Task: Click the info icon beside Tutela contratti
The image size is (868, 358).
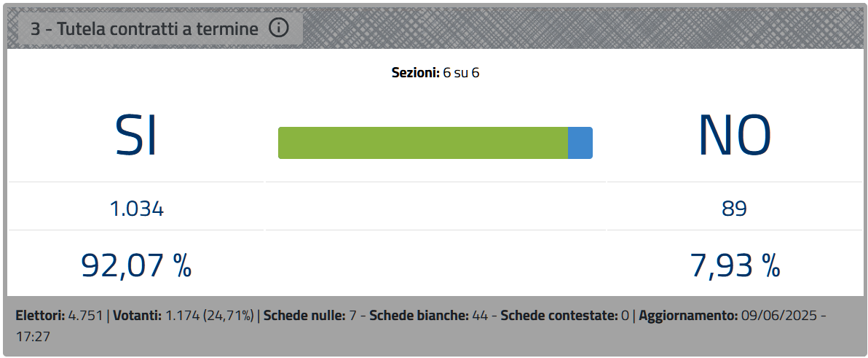Action: point(279,27)
